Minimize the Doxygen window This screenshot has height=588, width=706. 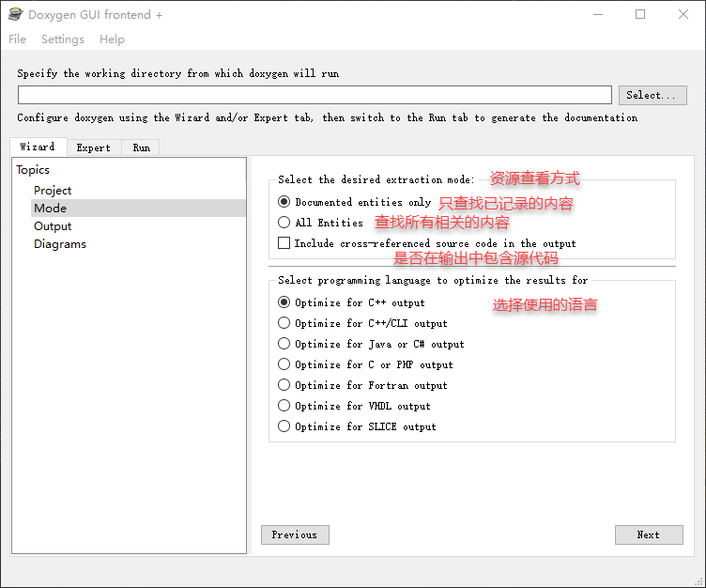pos(598,14)
